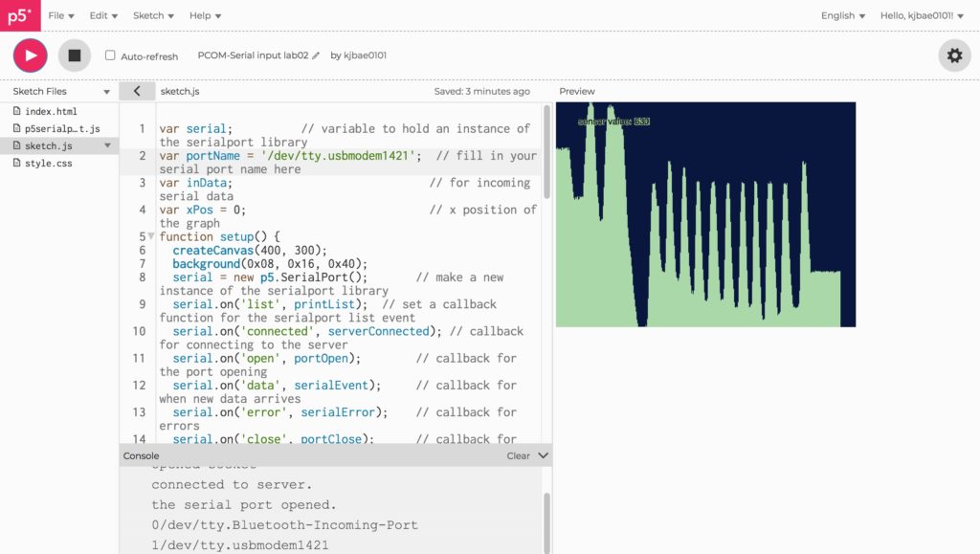Image resolution: width=980 pixels, height=554 pixels.
Task: Click the PCOM-Serial input lab02 sketch name
Action: coord(253,55)
